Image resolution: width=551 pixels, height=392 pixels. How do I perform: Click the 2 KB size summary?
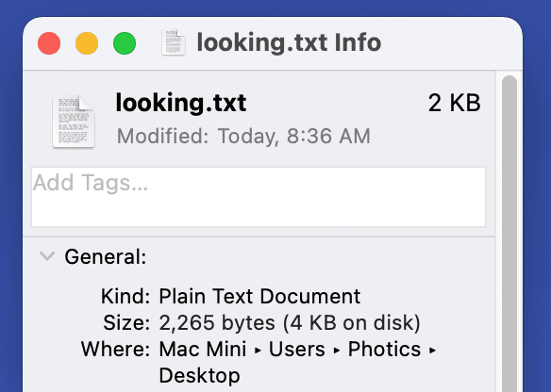click(455, 103)
